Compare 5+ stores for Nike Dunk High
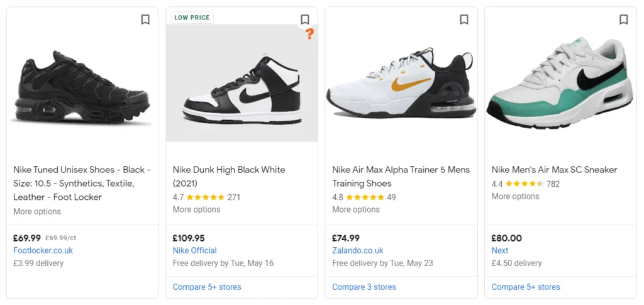Image resolution: width=644 pixels, height=305 pixels. pos(207,287)
